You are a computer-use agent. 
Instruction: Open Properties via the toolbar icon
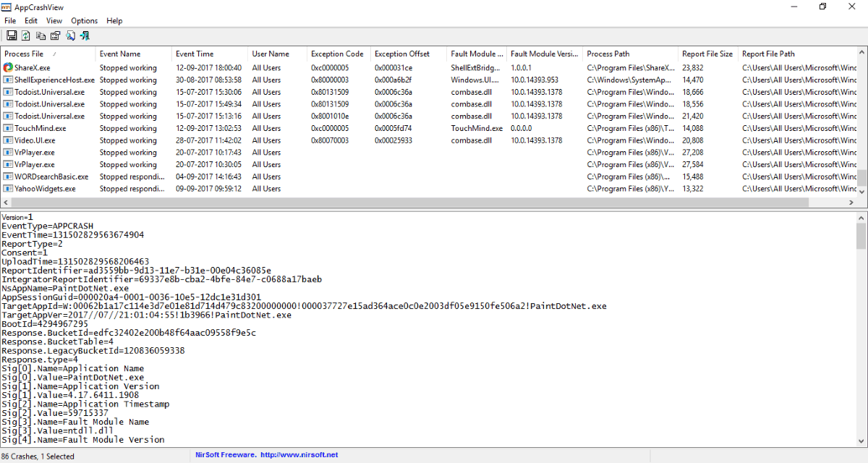point(55,35)
